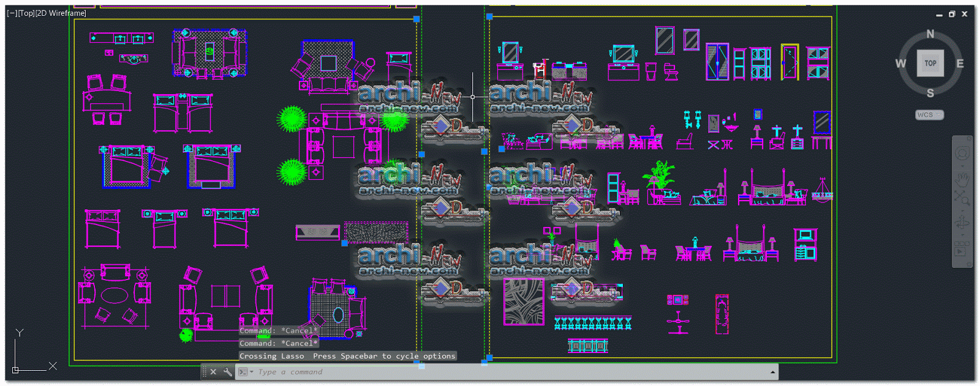Rotate view to North on ViewCube
This screenshot has height=386, width=980.
click(x=930, y=34)
